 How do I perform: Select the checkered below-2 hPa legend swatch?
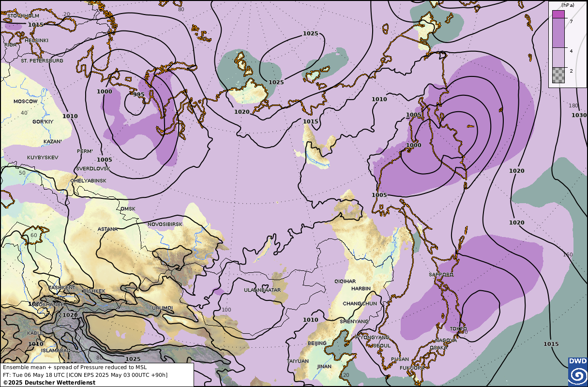point(558,75)
